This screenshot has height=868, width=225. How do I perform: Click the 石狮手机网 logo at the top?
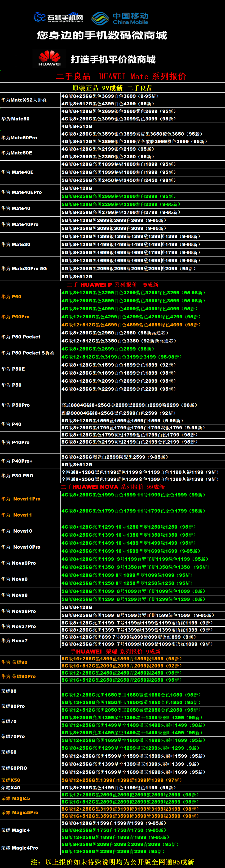coord(58,17)
